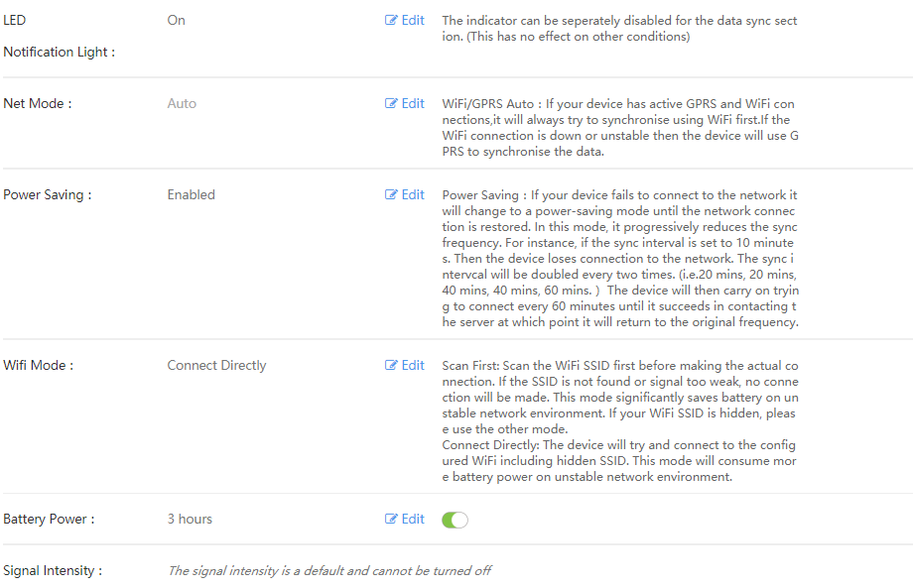The image size is (913, 588).
Task: Click the 'Signal Intensity :' label
Action: pos(53,570)
